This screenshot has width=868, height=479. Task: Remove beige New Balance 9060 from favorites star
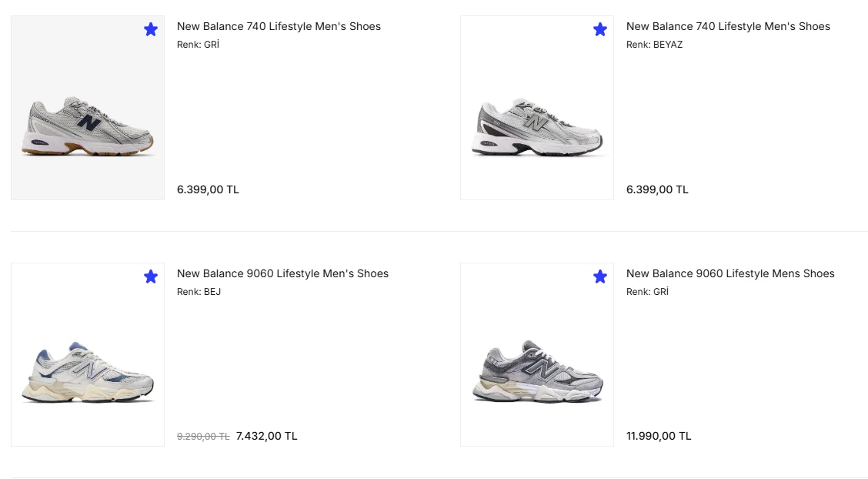tap(151, 276)
